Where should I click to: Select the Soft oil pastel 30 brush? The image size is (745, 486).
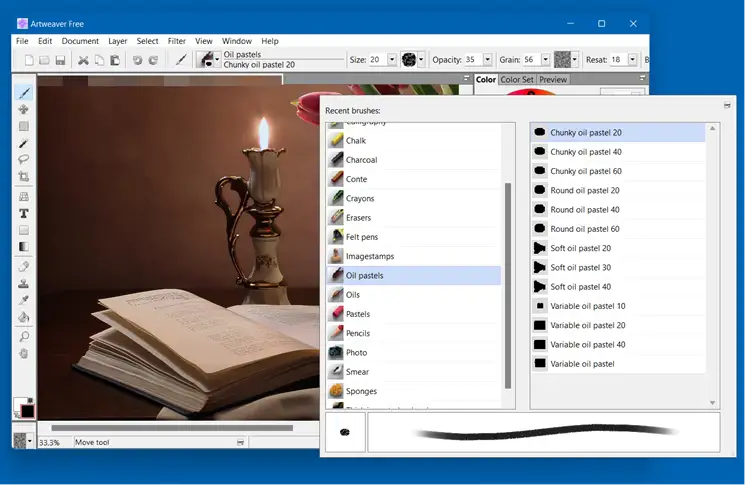(618, 267)
